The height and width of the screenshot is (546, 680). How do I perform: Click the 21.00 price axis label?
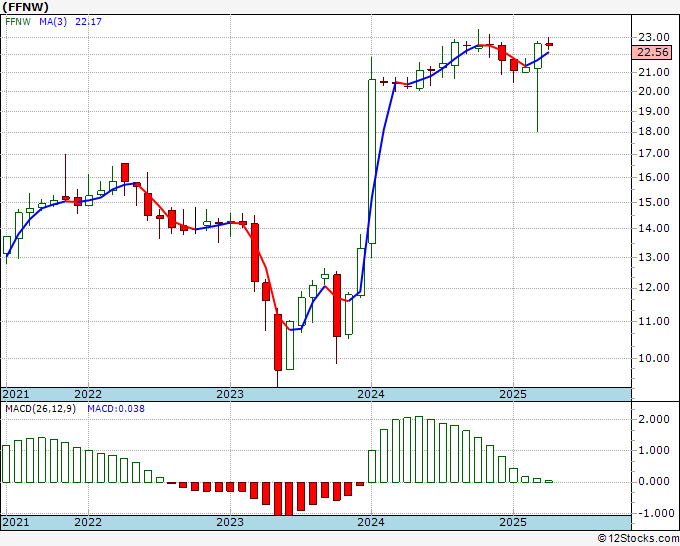[653, 72]
